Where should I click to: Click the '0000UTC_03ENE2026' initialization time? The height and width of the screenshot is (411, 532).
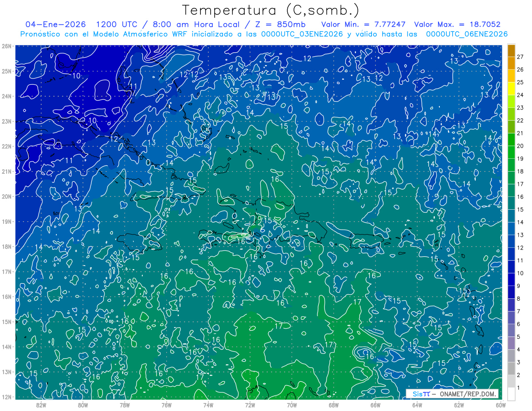coord(302,34)
